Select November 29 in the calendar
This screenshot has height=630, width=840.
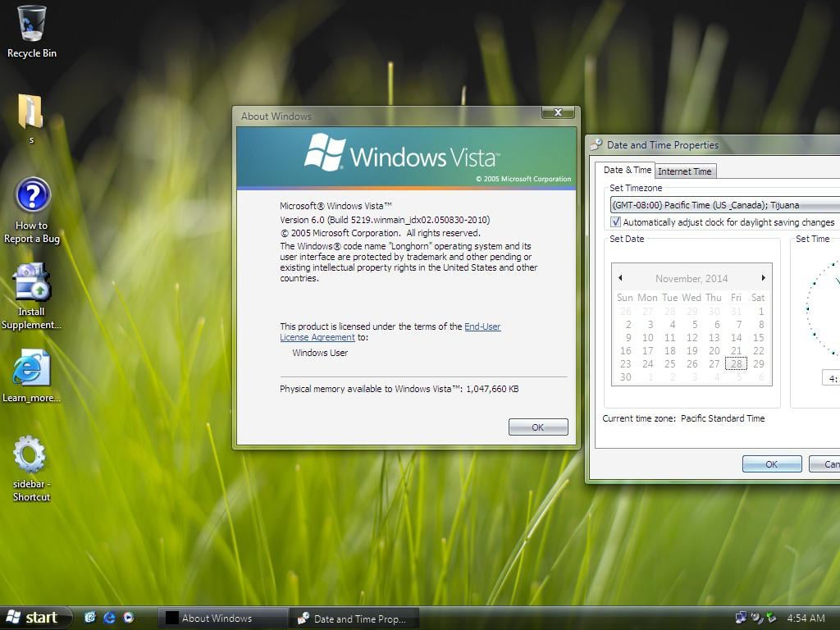(x=758, y=363)
